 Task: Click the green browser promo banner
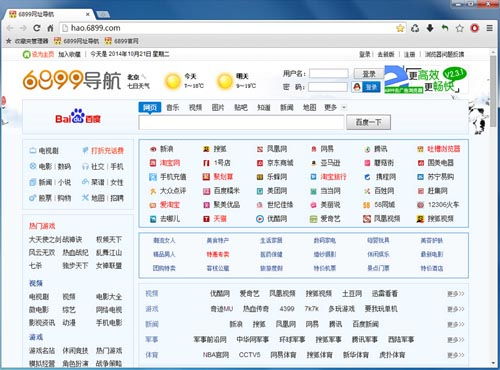(426, 79)
